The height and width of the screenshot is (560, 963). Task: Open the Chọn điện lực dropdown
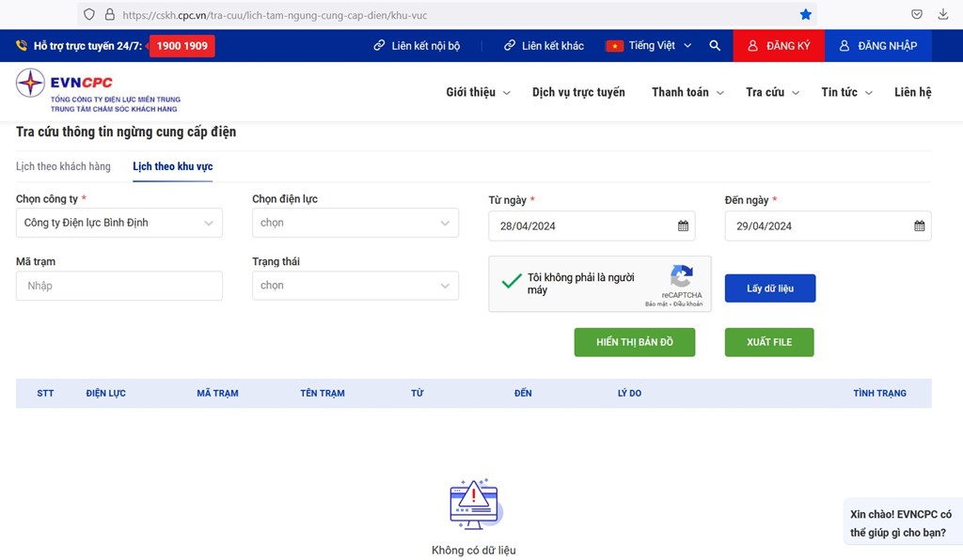(355, 223)
